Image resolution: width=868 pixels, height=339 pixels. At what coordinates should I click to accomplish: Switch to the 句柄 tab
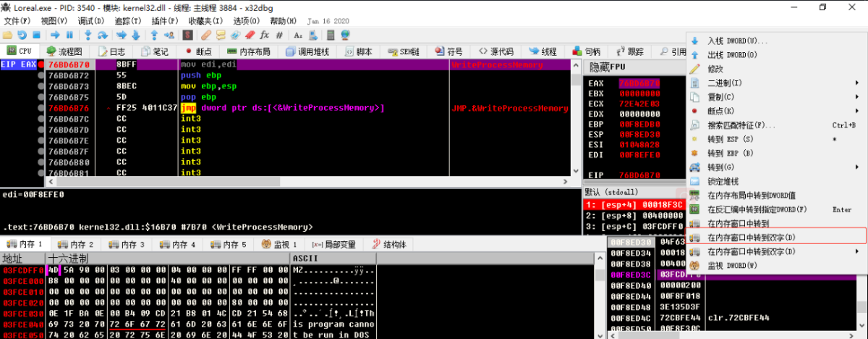[x=587, y=51]
